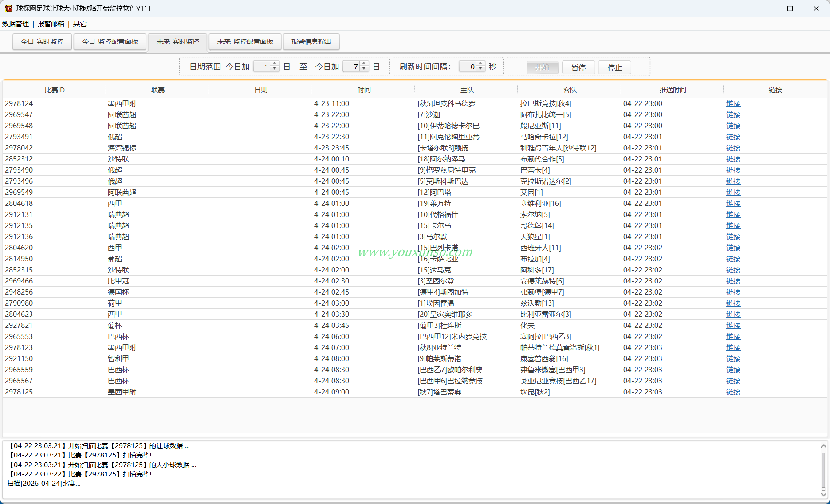The image size is (830, 504).
Task: Open link for match 2814950
Action: (x=733, y=259)
